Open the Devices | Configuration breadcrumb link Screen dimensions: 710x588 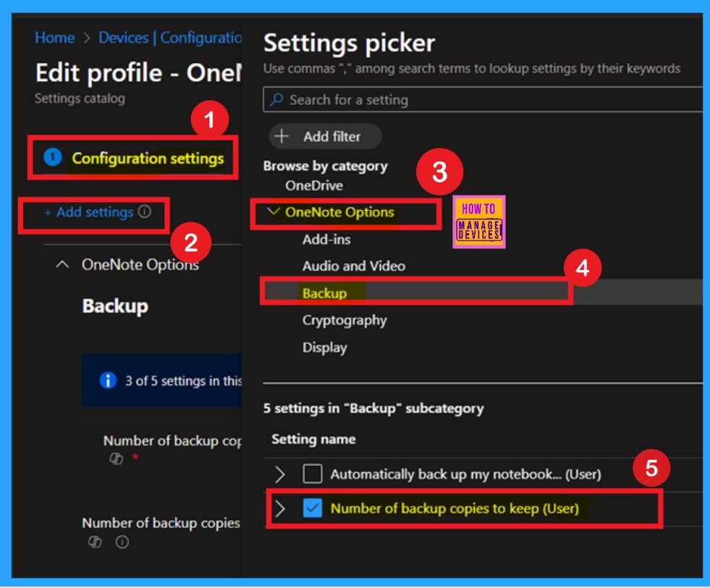tap(170, 37)
